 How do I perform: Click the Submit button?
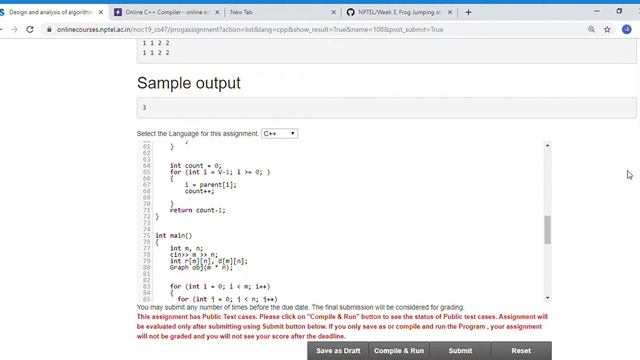point(460,351)
